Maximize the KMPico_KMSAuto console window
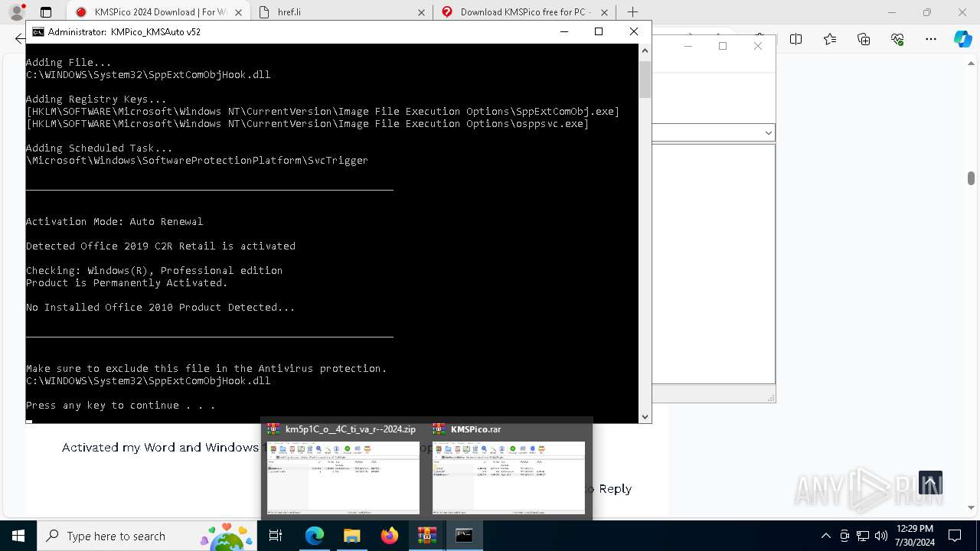Screen dimensions: 980x551 (599, 32)
